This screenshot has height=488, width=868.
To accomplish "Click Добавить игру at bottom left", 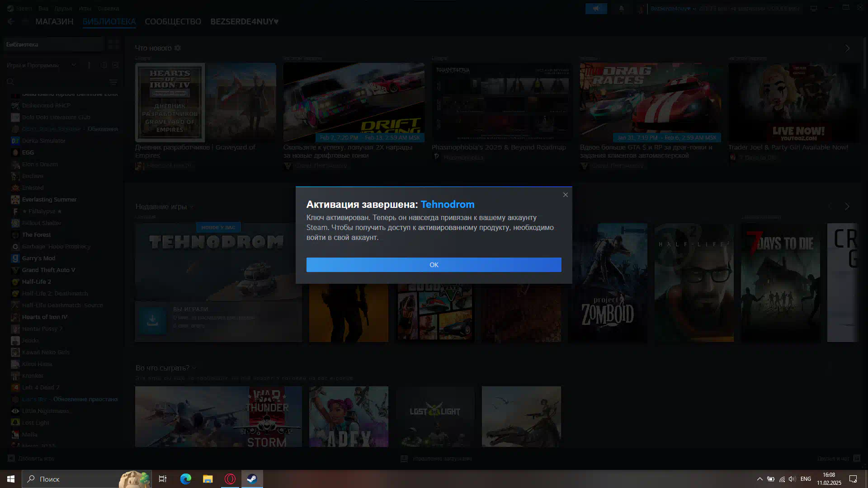I will (x=31, y=459).
